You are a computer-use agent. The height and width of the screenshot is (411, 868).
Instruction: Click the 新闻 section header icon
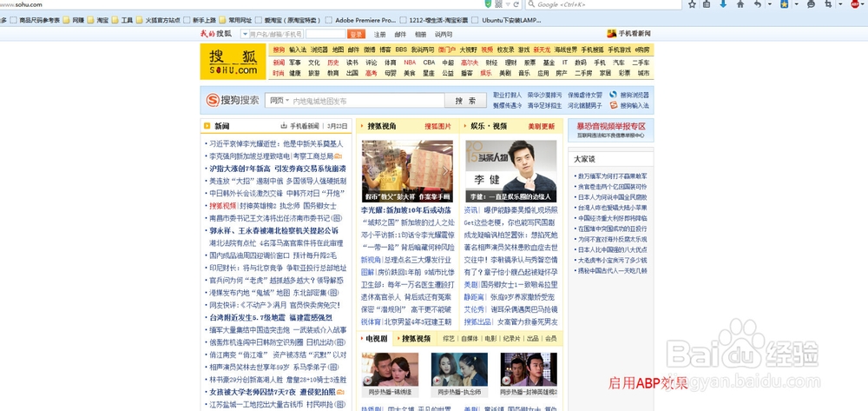(207, 126)
